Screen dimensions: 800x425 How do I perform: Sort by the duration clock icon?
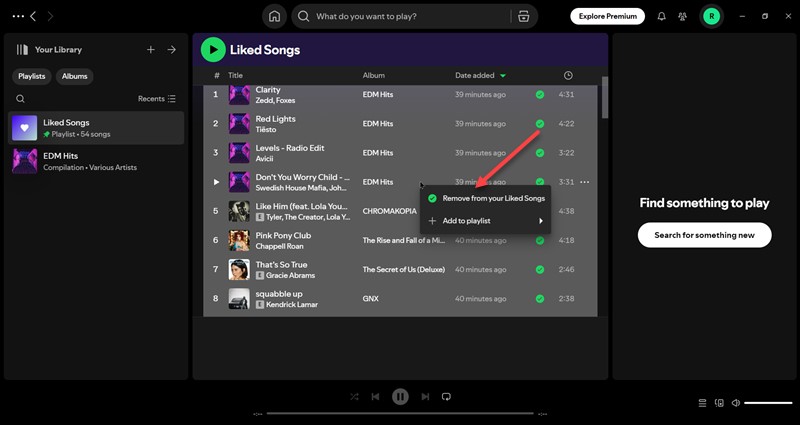(x=568, y=76)
